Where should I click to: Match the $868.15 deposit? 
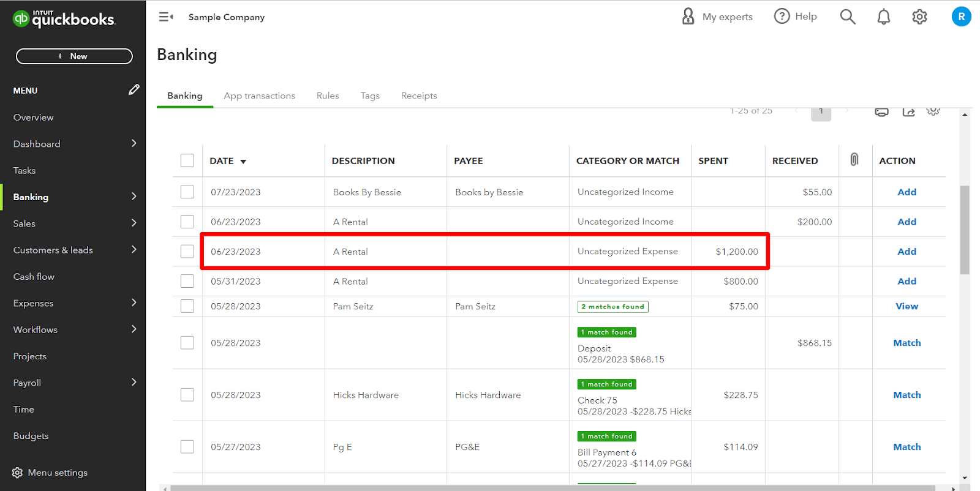coord(907,343)
